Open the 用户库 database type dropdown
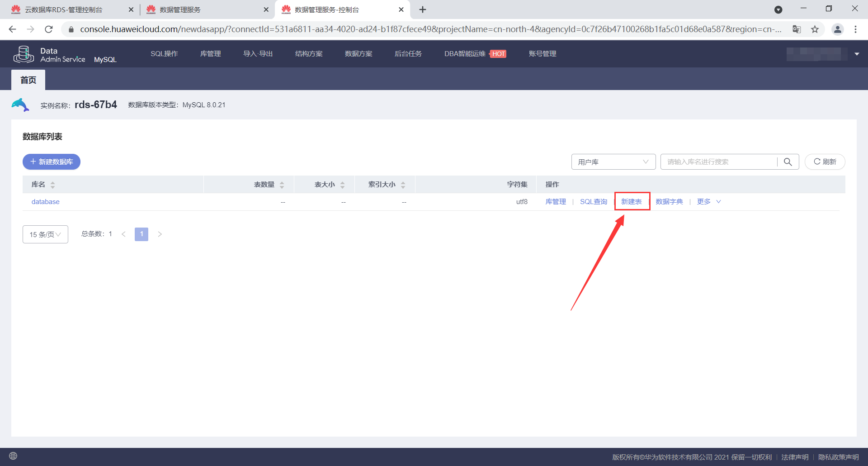The width and height of the screenshot is (868, 466). 613,162
